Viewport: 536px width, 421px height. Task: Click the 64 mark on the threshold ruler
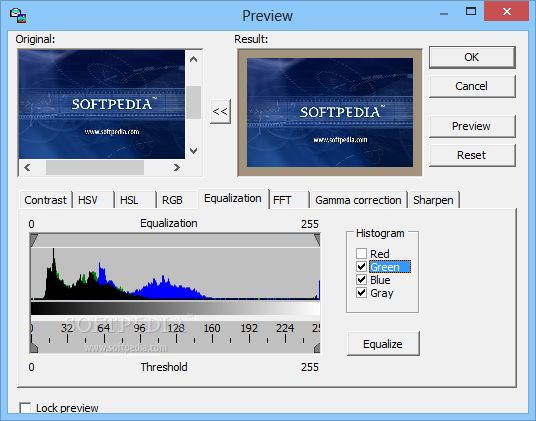[104, 328]
